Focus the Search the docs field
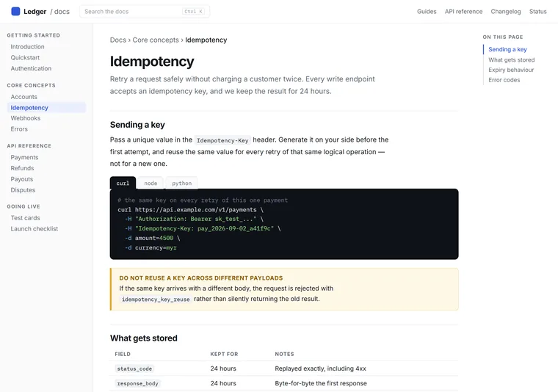The image size is (558, 392). coord(145,12)
